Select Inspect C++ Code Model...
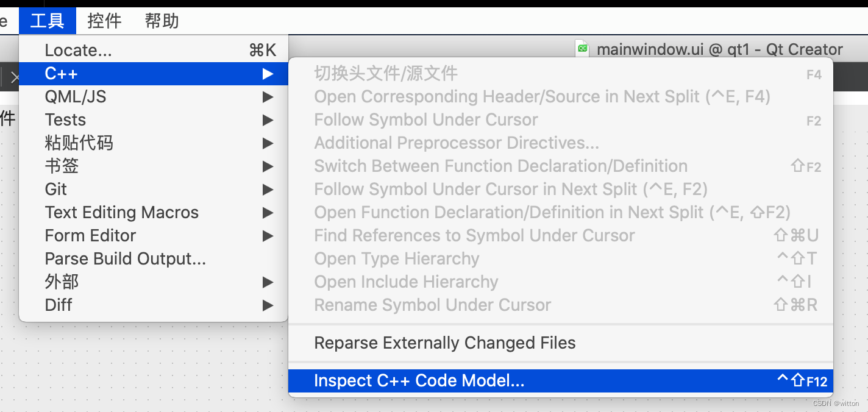Screen dimensions: 868x412 [x=419, y=381]
